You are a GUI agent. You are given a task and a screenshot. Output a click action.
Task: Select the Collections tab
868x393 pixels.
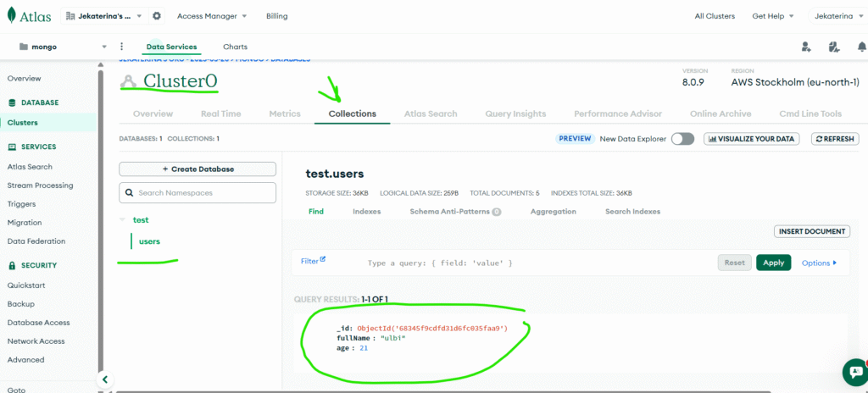[352, 113]
